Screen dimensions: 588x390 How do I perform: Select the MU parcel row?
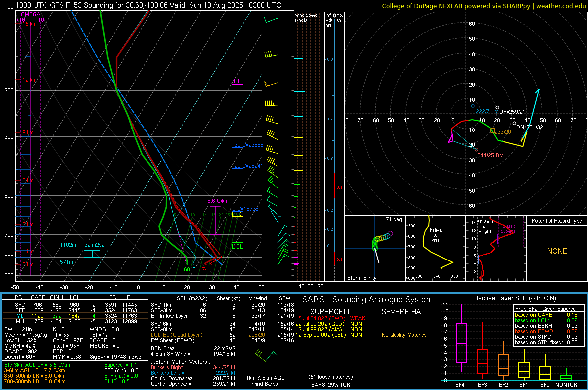[x=75, y=321]
